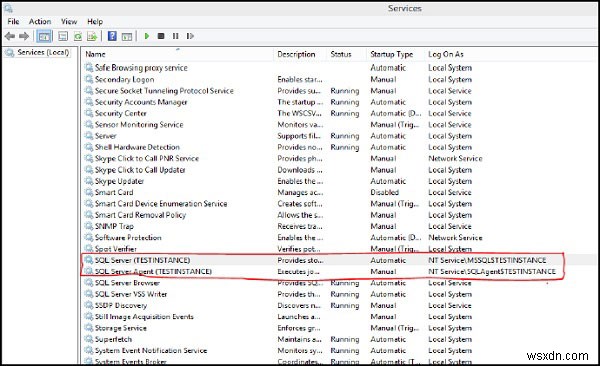Open the Help menu
600x366 pixels.
pyautogui.click(x=95, y=22)
